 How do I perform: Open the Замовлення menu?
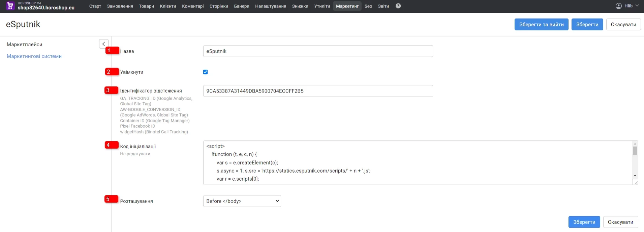coord(120,6)
